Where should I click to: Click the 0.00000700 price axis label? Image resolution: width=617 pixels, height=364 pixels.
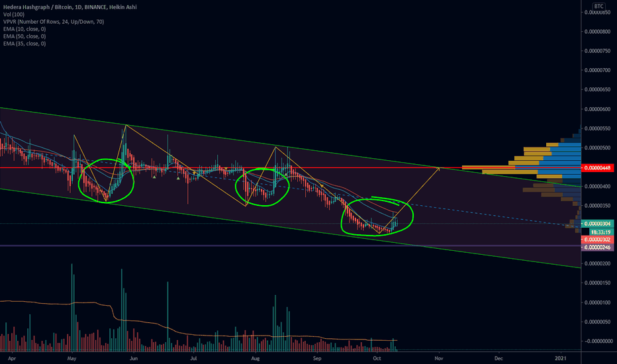pyautogui.click(x=597, y=70)
